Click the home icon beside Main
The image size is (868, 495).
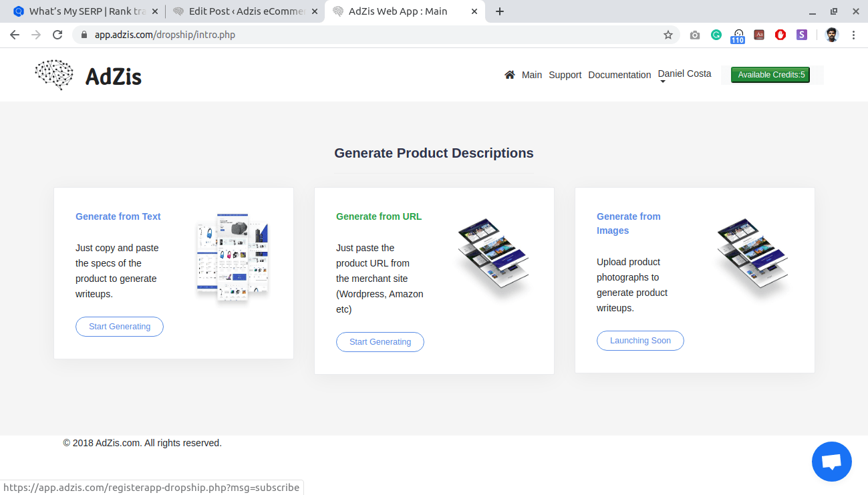(510, 75)
